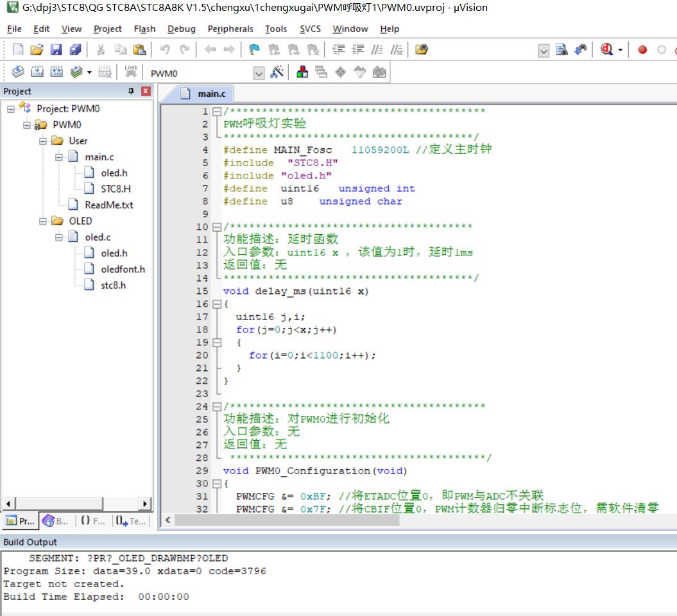Build target files icon
Image resolution: width=677 pixels, height=616 pixels.
coord(37,72)
